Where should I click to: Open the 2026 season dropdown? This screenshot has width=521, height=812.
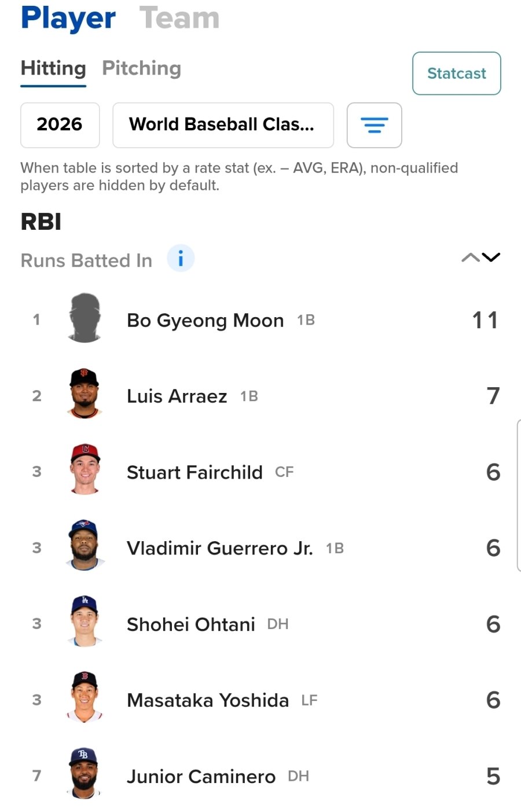(60, 125)
